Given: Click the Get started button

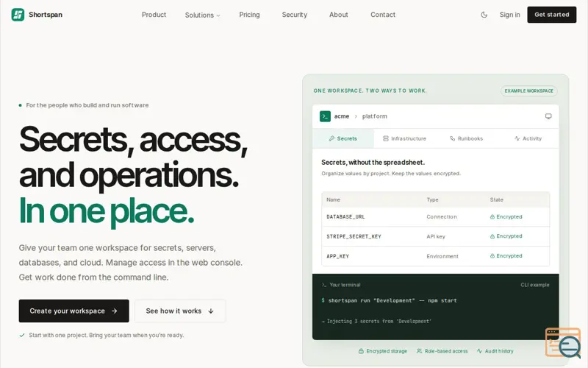Looking at the screenshot, I should pos(552,15).
